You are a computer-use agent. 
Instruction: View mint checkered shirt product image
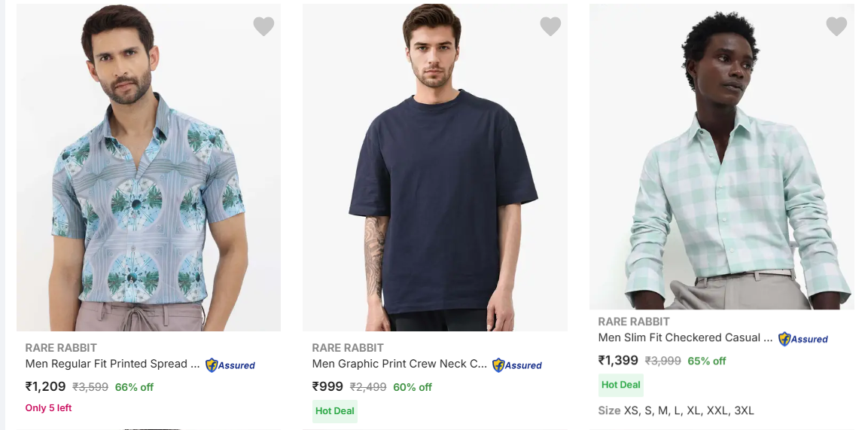click(721, 156)
